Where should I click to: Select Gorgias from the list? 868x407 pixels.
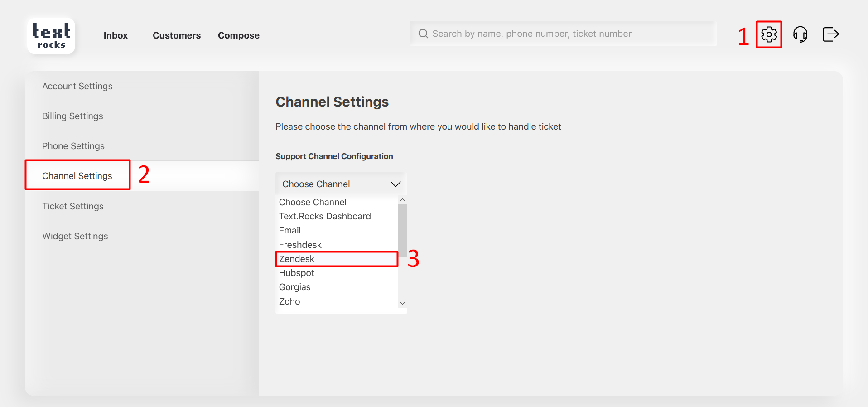coord(294,287)
